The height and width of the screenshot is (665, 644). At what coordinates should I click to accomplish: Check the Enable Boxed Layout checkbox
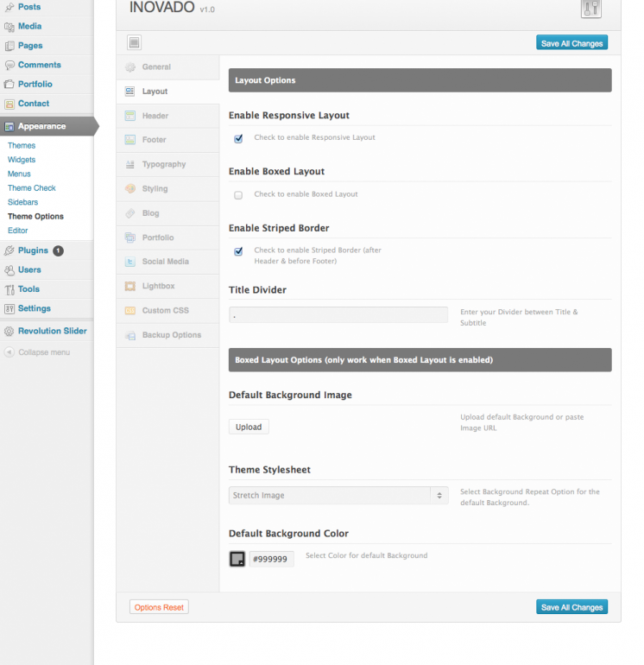tap(238, 195)
